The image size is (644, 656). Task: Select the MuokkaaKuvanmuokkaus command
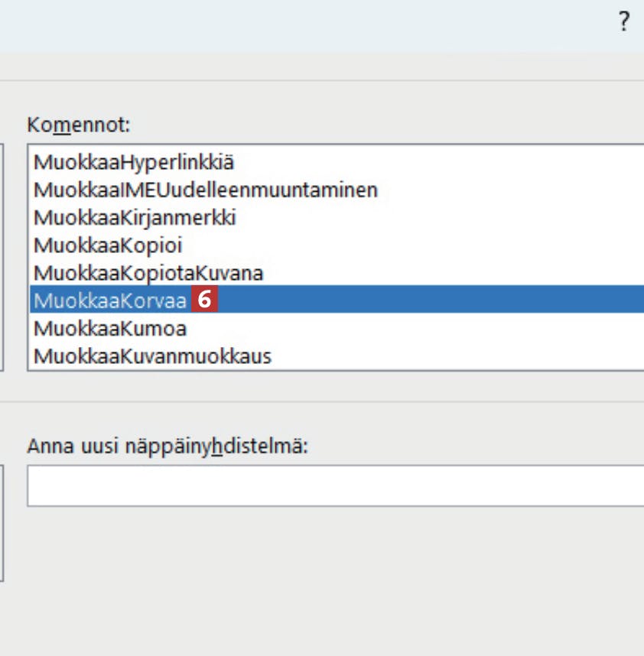pos(152,356)
